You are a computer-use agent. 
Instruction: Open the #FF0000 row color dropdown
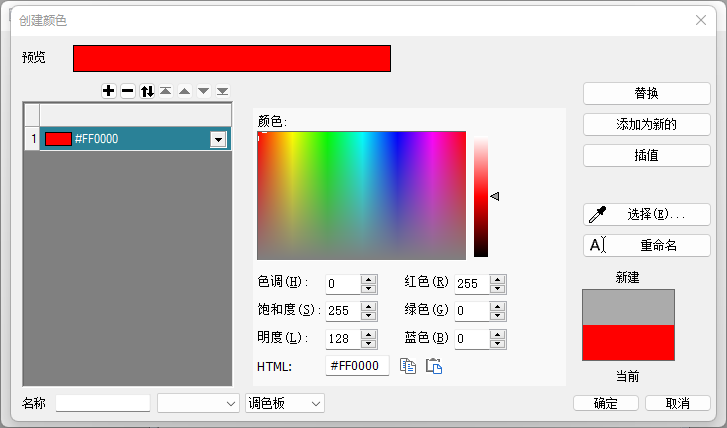[218, 140]
